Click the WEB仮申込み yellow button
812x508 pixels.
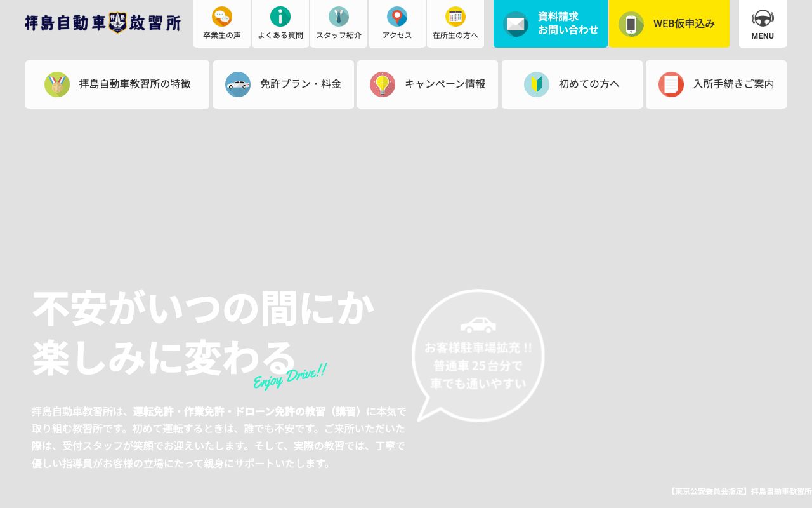[x=669, y=23]
